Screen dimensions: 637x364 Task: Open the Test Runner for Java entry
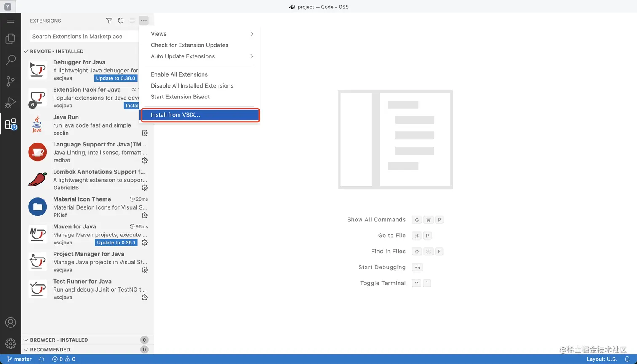tap(88, 289)
